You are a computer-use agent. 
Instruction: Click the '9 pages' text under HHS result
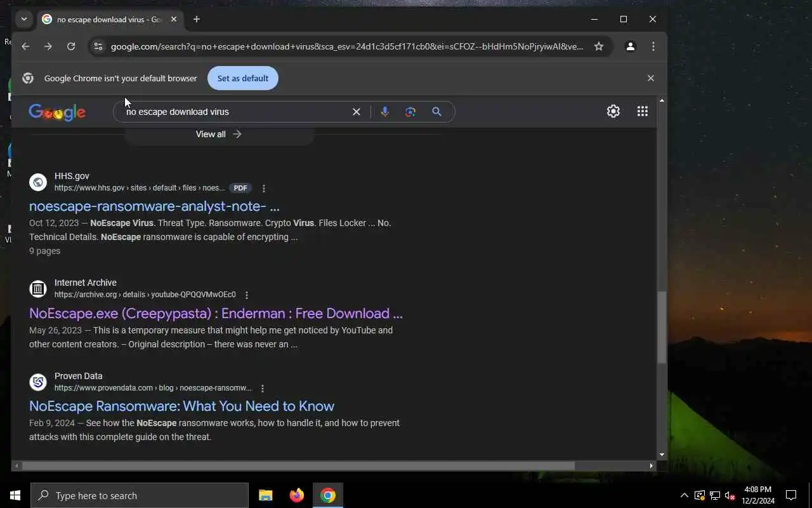44,251
